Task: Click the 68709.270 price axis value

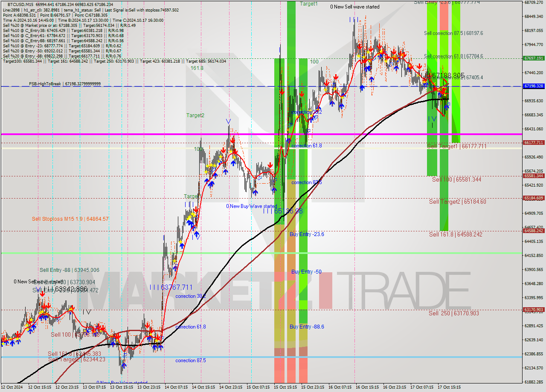Action: [x=534, y=3]
